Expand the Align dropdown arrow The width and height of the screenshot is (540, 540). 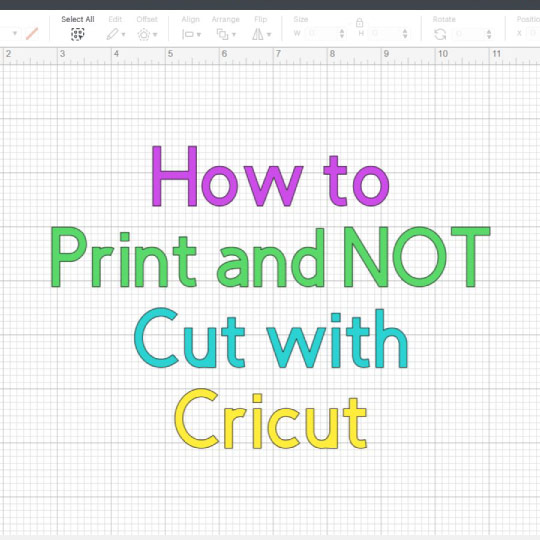point(199,34)
